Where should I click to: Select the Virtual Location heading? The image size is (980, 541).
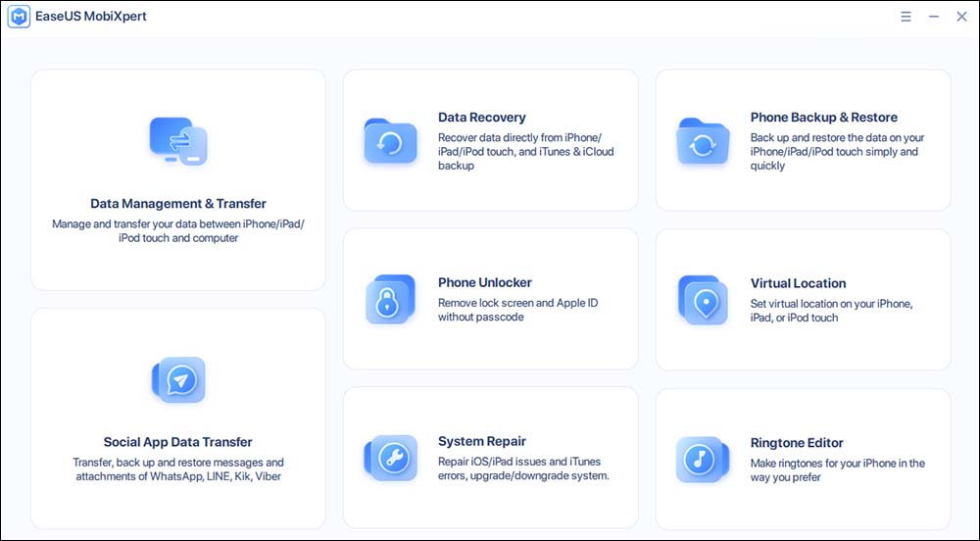click(x=798, y=283)
